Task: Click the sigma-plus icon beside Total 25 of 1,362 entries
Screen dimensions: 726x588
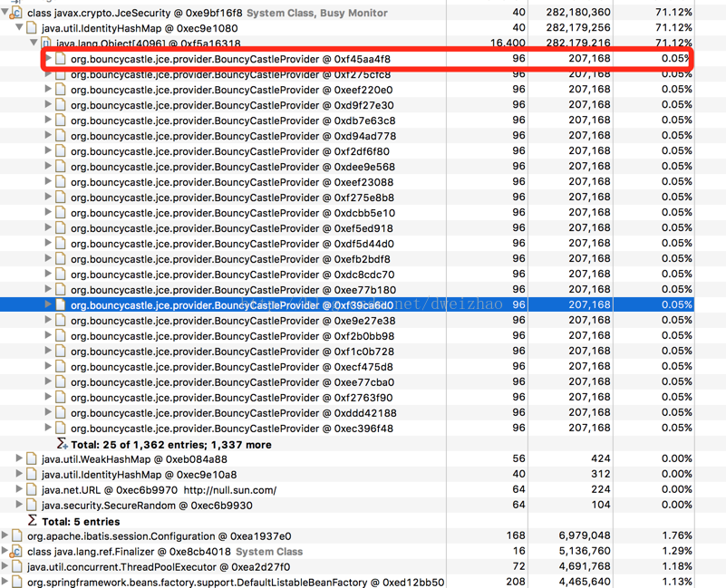Action: [62, 444]
